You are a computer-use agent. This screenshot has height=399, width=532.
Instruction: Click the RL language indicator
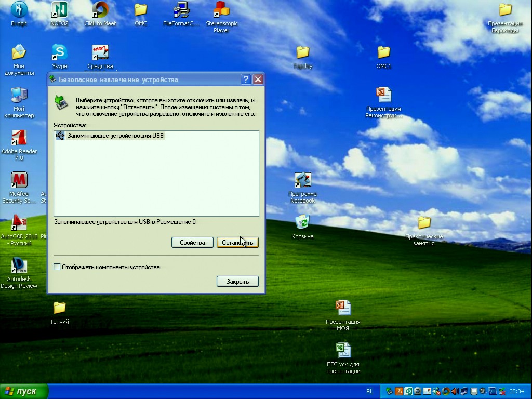pos(369,392)
